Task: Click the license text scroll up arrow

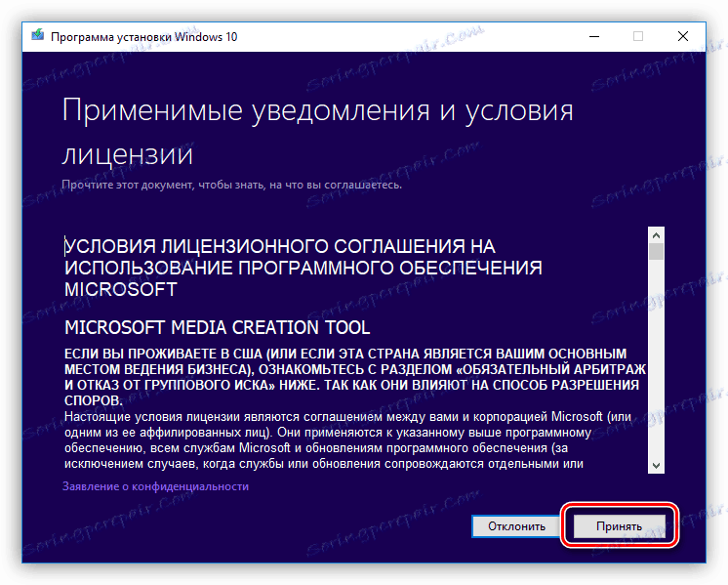Action: click(656, 235)
